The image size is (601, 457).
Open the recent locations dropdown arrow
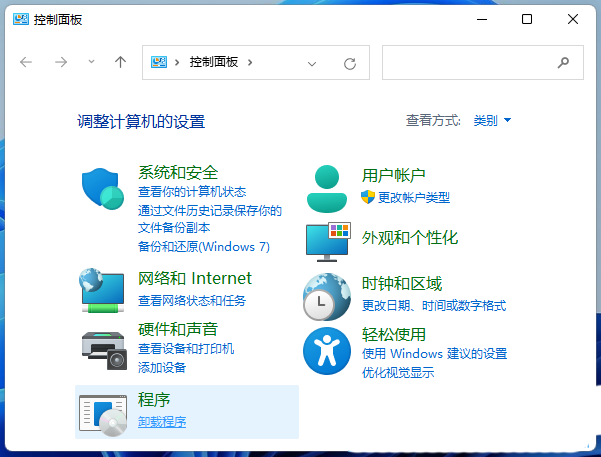[91, 61]
